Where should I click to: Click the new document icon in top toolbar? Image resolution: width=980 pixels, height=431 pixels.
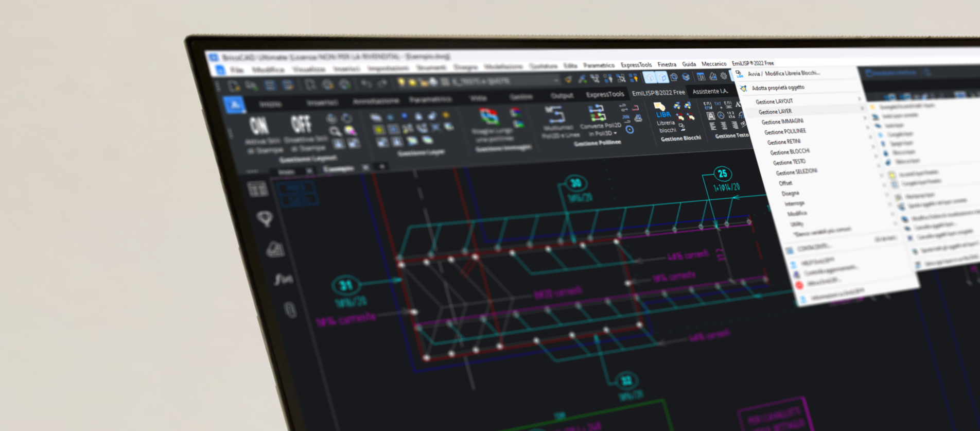point(234,86)
